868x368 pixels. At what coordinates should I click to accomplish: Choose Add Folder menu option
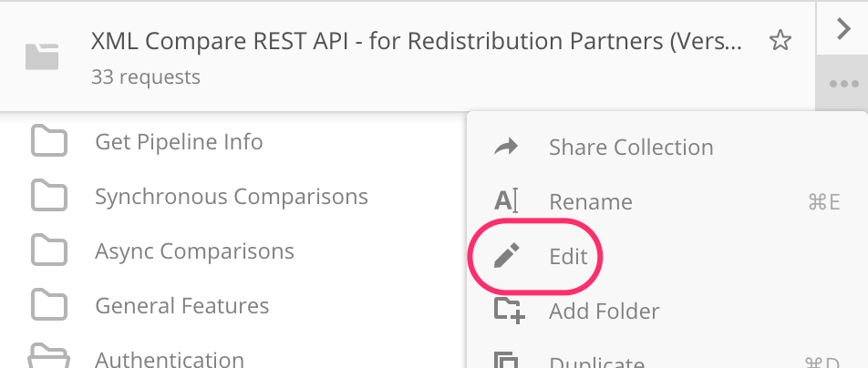point(604,312)
